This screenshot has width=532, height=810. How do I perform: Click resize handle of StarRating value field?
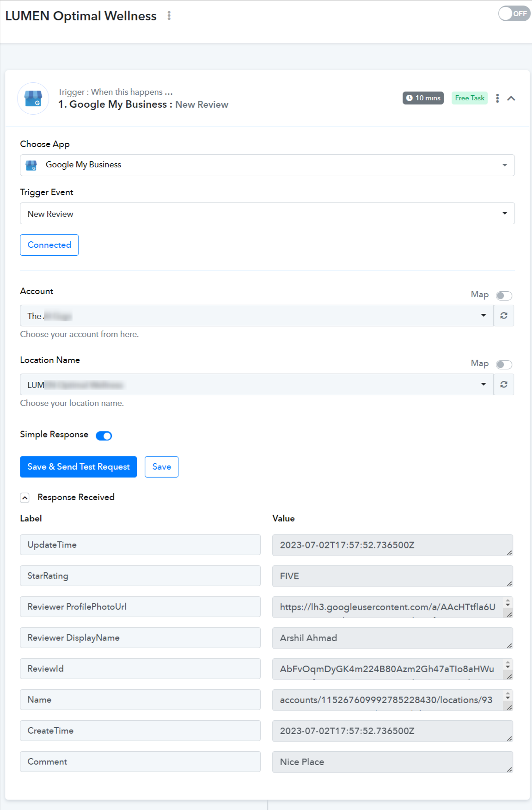point(509,583)
